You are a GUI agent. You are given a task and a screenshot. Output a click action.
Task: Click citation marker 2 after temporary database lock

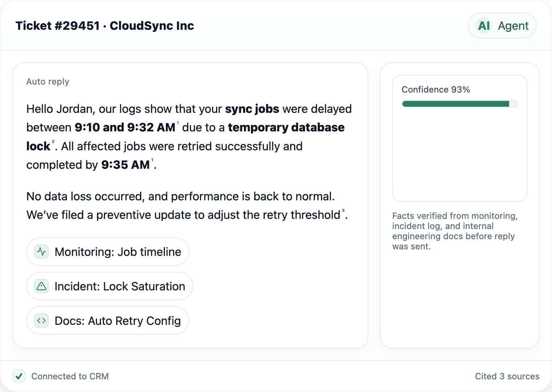pyautogui.click(x=53, y=141)
